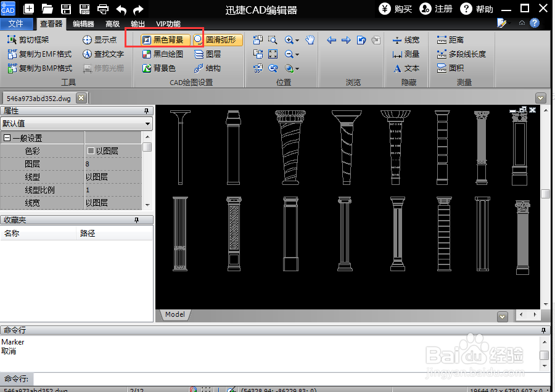Screen dimensions: 555x392
Task: Toggle the 圆滑弧形 smooth arc button
Action: coord(218,40)
